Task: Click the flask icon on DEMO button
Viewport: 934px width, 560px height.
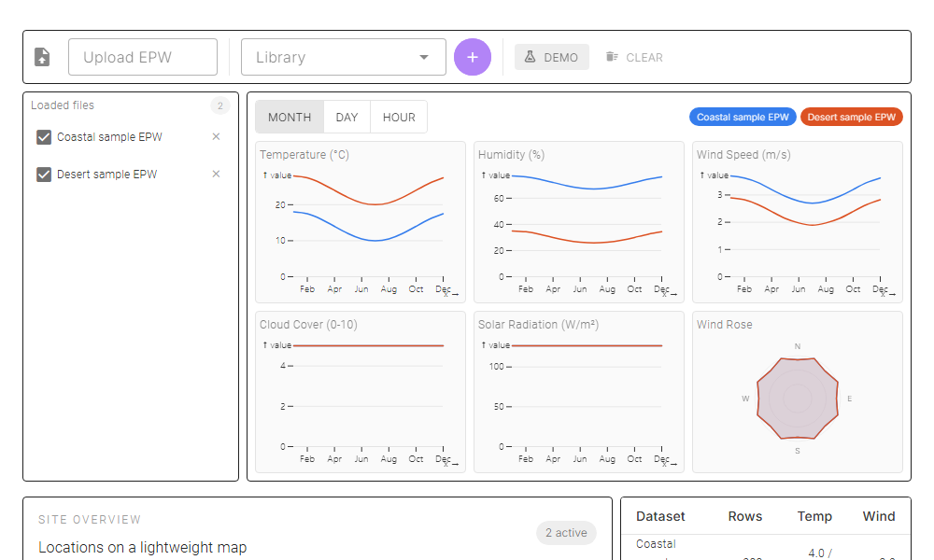Action: point(530,57)
